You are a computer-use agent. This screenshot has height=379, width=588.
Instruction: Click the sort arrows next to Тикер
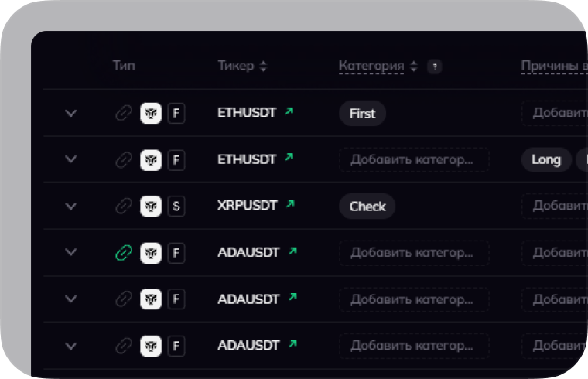(x=263, y=67)
